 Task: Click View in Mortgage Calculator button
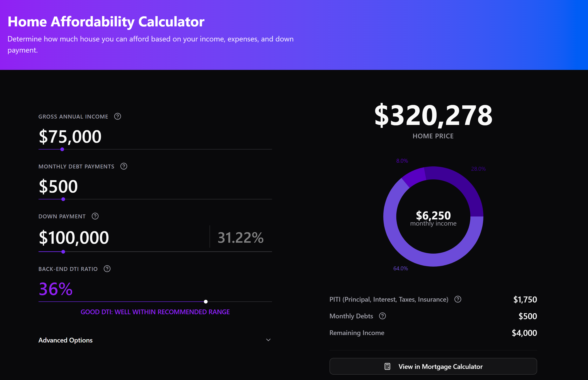coord(433,366)
